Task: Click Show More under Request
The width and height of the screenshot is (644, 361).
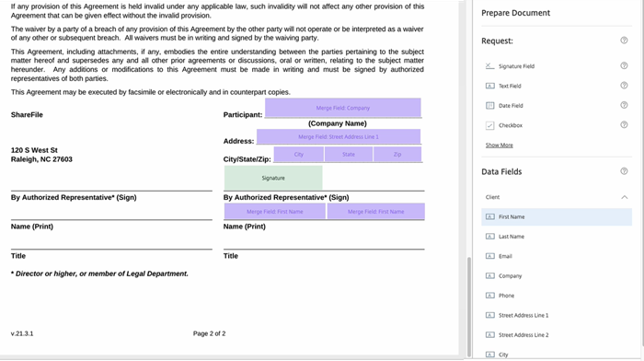Action: 499,146
